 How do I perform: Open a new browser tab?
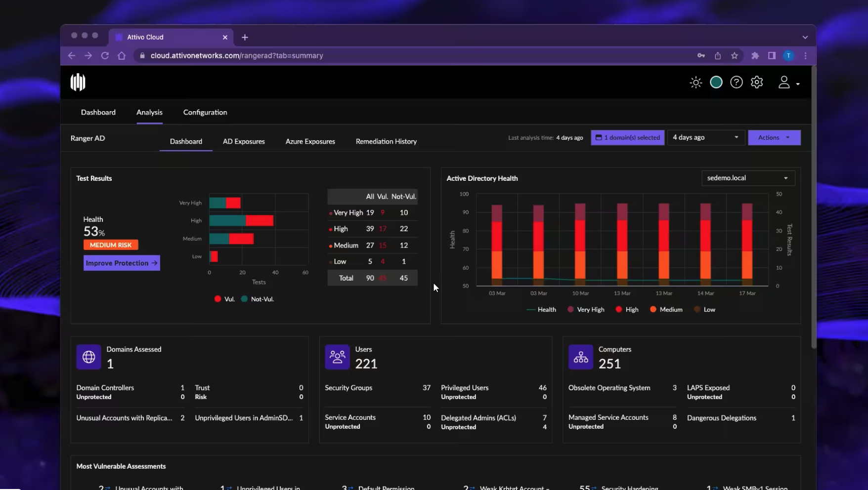click(245, 37)
